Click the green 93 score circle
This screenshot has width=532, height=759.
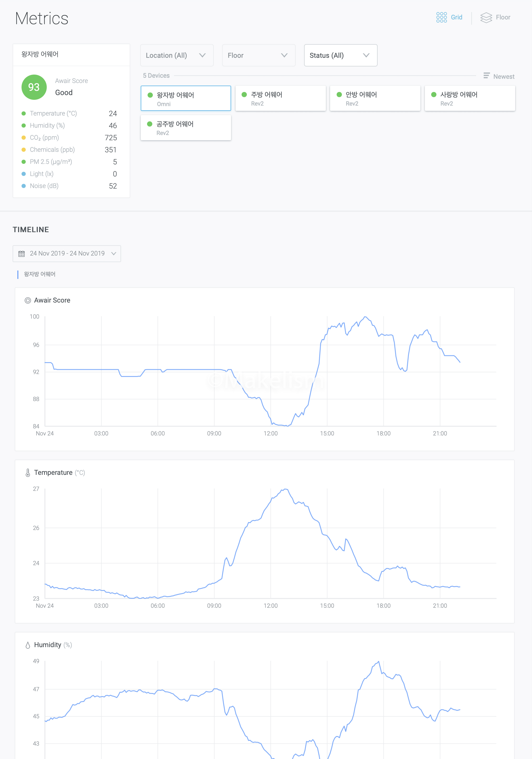(34, 87)
